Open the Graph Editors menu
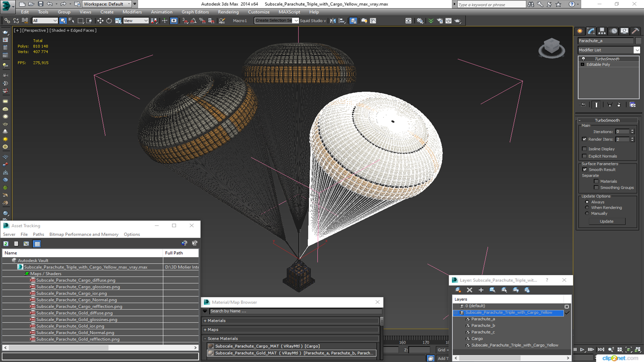644x362 pixels. click(x=195, y=12)
